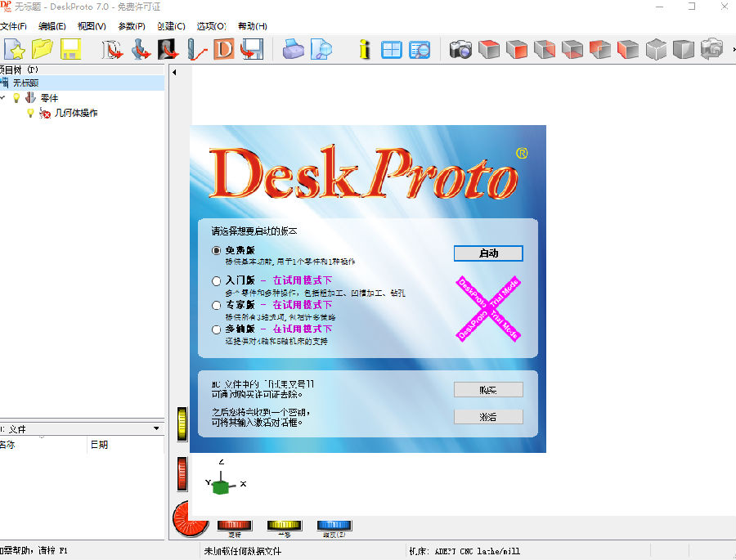Write NC program file with disk-arrow icon
This screenshot has width=736, height=560.
(252, 49)
